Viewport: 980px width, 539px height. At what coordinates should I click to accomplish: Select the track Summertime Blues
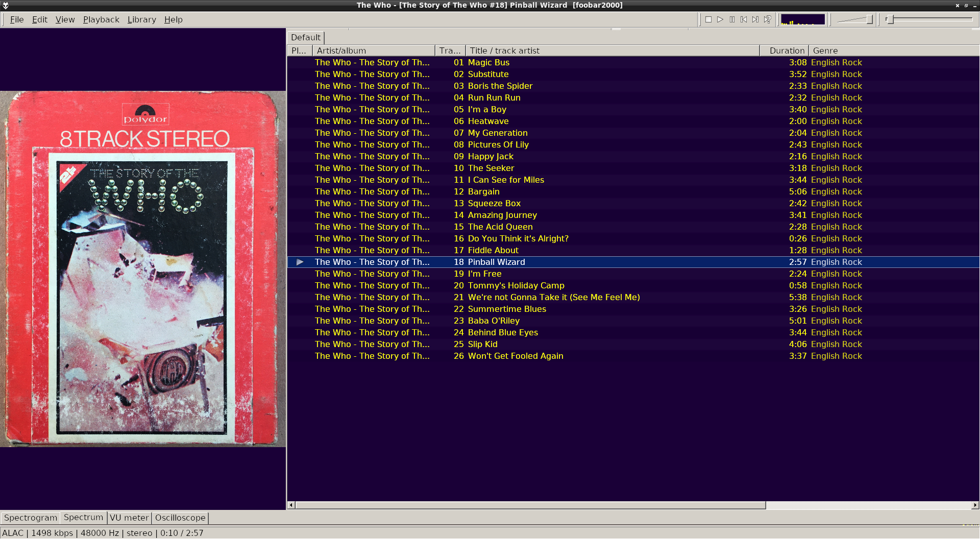pos(633,309)
